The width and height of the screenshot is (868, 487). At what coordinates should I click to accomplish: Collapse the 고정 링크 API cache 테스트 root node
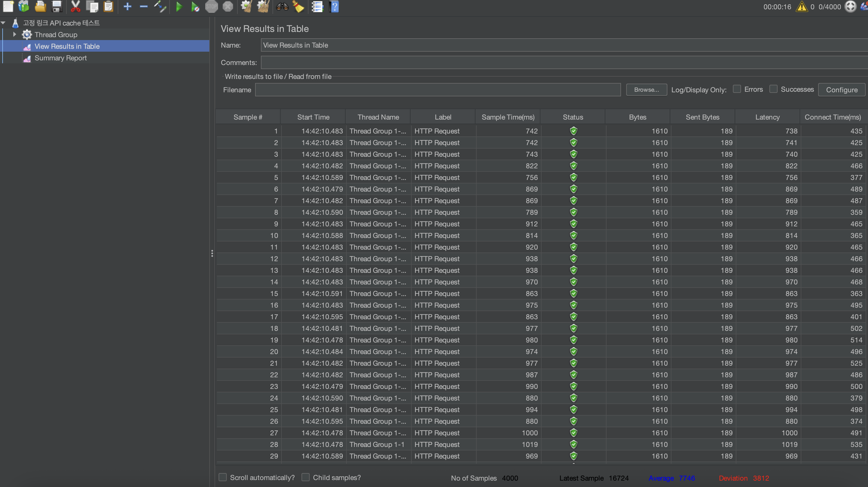pyautogui.click(x=3, y=22)
